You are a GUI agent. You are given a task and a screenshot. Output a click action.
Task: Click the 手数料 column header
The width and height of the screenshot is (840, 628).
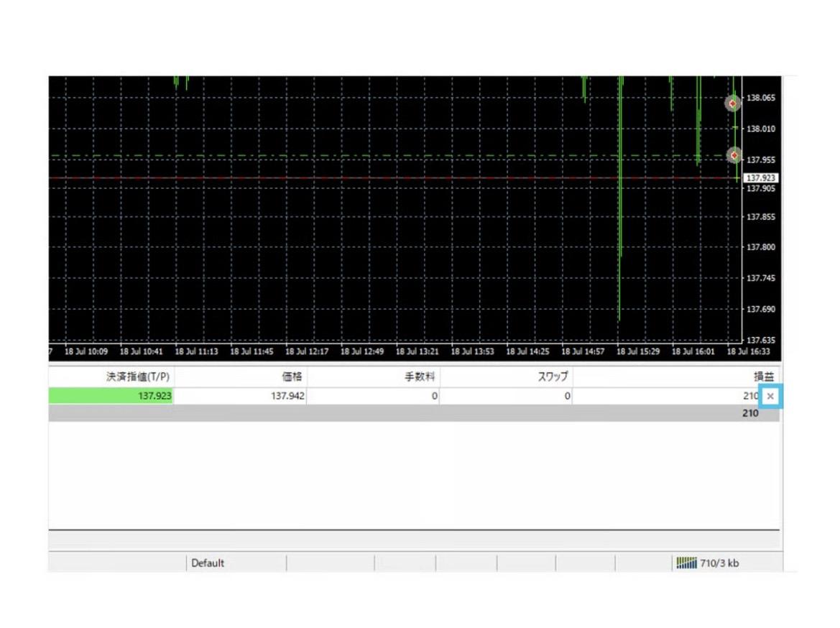point(420,377)
